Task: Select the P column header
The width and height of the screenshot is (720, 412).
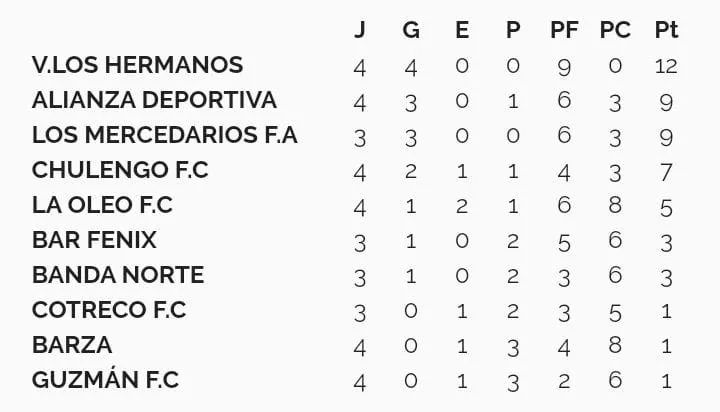Action: [513, 30]
